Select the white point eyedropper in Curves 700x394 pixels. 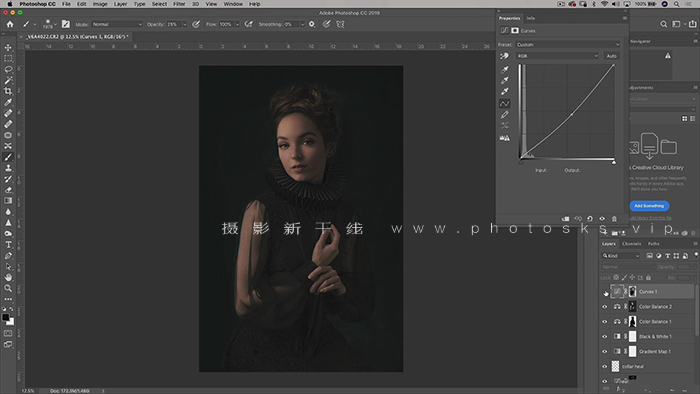[504, 91]
